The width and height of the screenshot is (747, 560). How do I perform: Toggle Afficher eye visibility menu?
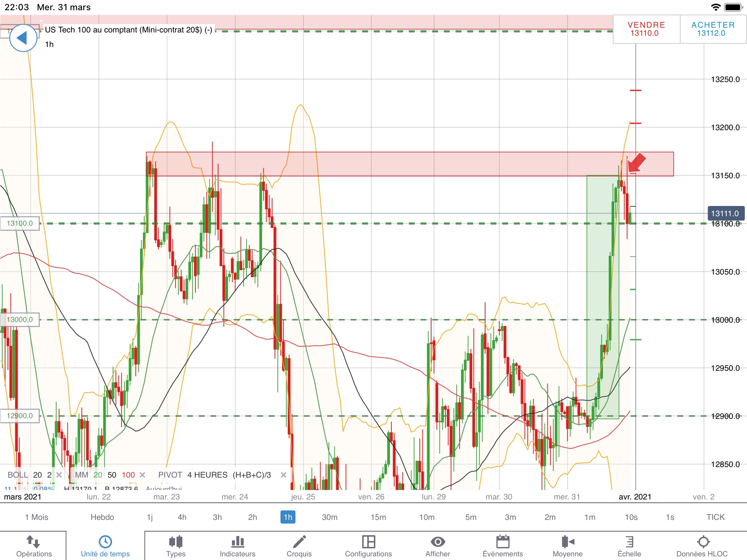coord(438,542)
